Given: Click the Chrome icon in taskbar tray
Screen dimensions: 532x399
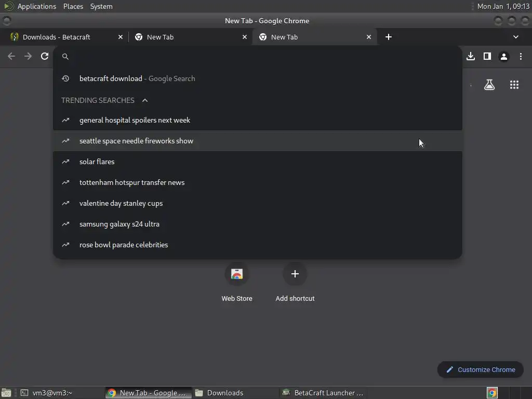Looking at the screenshot, I should click(492, 393).
